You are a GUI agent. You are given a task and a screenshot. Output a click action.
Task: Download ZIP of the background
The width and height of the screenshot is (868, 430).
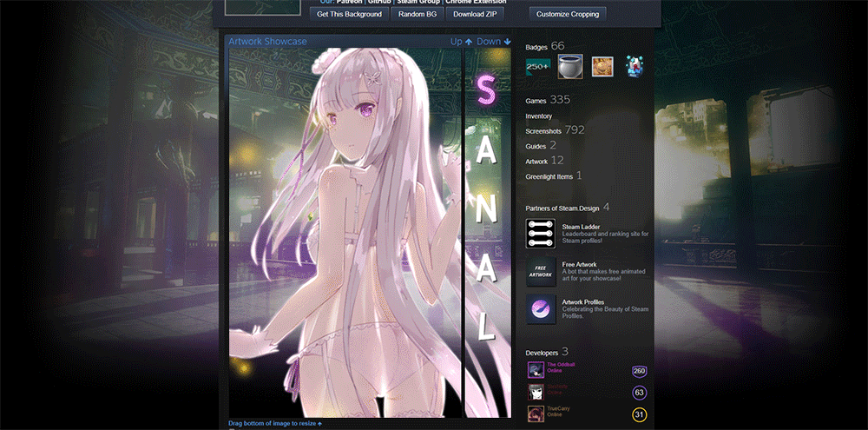pos(475,14)
